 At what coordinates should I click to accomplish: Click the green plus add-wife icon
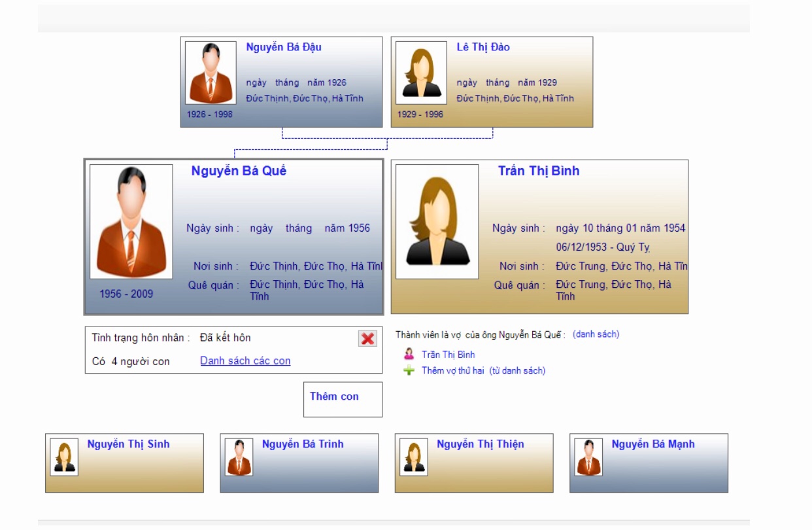pos(409,370)
